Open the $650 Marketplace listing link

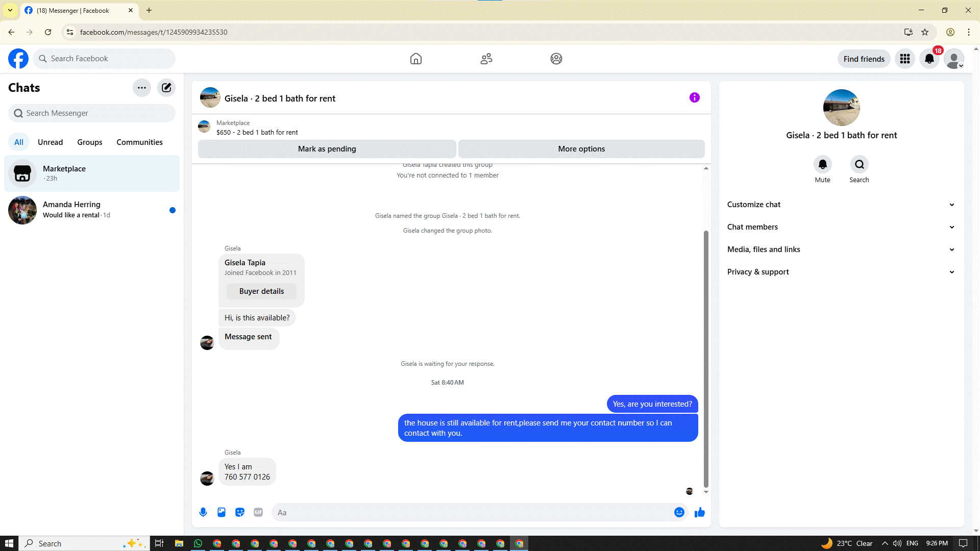[x=257, y=132]
